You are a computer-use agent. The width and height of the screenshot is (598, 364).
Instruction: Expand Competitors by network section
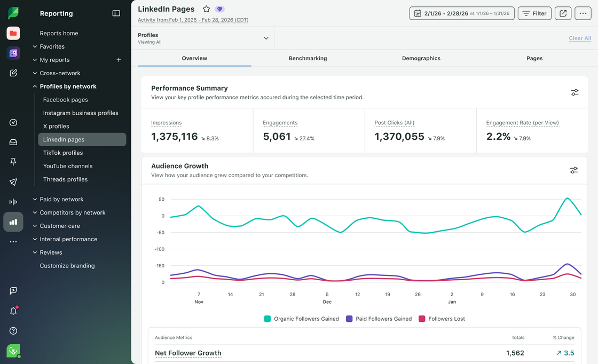tap(69, 212)
